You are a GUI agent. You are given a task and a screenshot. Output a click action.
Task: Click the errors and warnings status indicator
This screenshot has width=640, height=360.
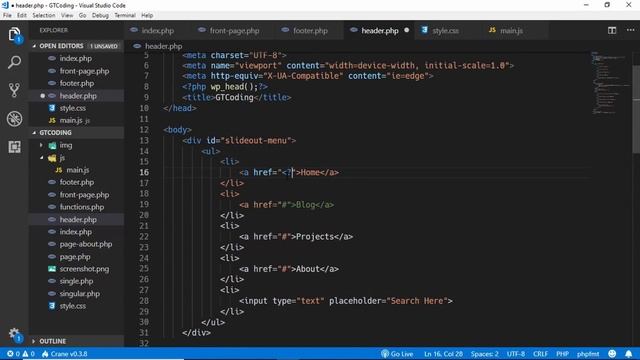click(x=20, y=354)
